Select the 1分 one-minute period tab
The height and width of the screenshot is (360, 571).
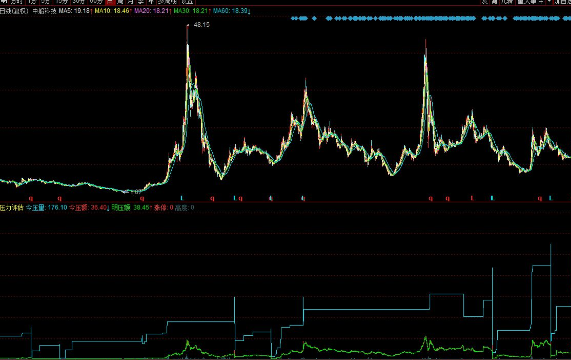[x=32, y=2]
